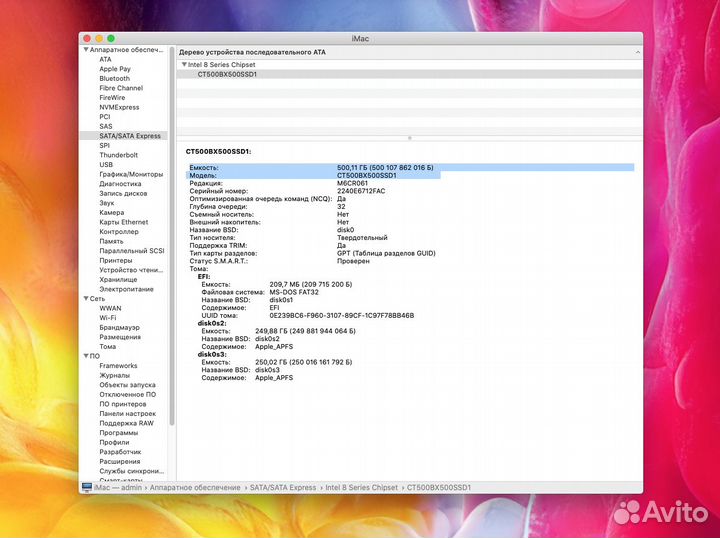
Task: Select WWAN under Сеть
Action: click(x=110, y=308)
